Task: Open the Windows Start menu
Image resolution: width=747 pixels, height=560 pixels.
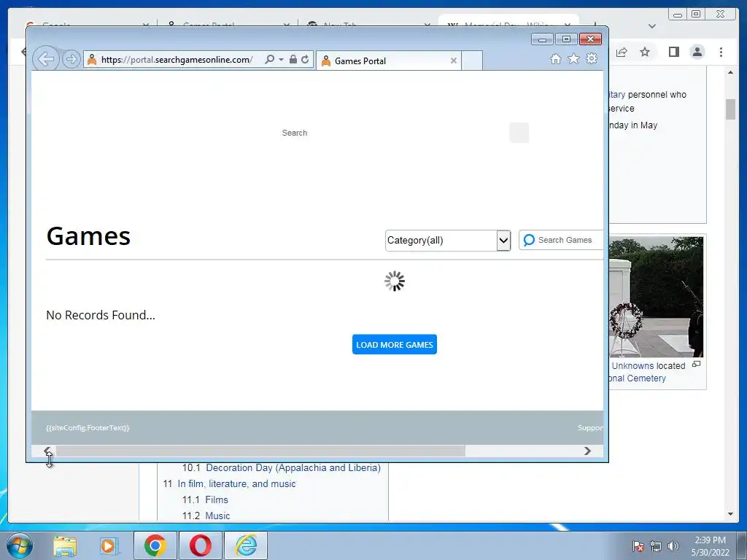Action: pyautogui.click(x=20, y=545)
